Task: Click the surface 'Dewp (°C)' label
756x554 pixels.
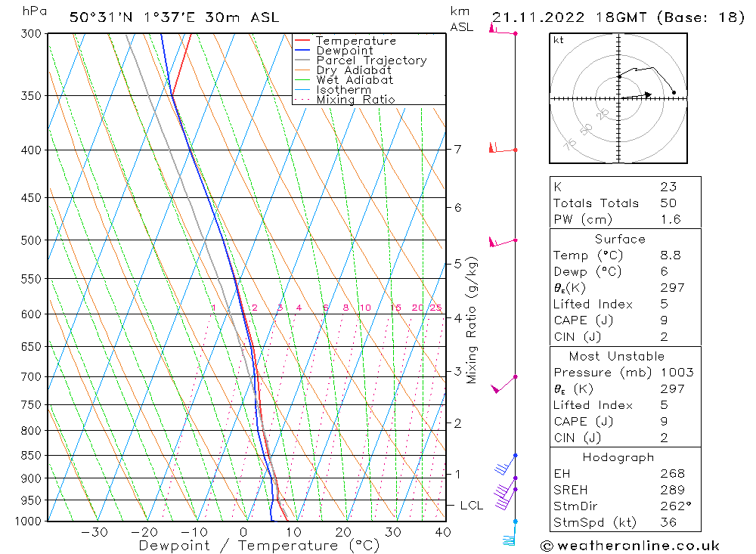Action: pyautogui.click(x=587, y=271)
